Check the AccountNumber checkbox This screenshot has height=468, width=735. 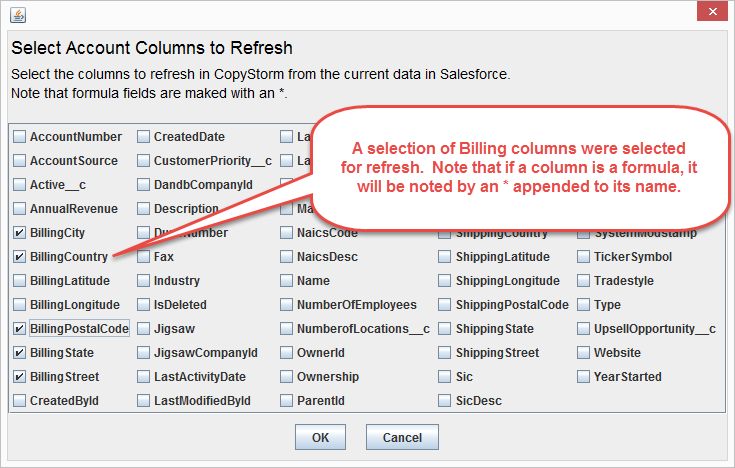pyautogui.click(x=19, y=137)
